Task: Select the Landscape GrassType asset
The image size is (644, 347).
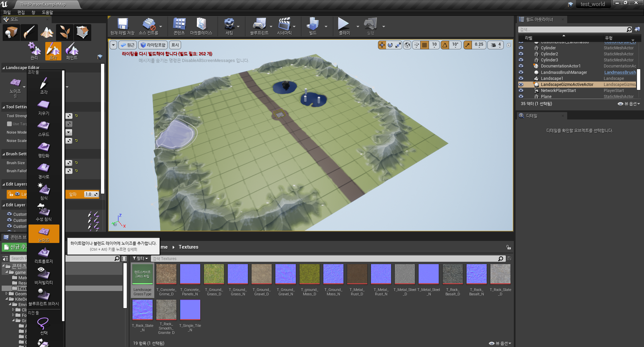Action: (143, 280)
